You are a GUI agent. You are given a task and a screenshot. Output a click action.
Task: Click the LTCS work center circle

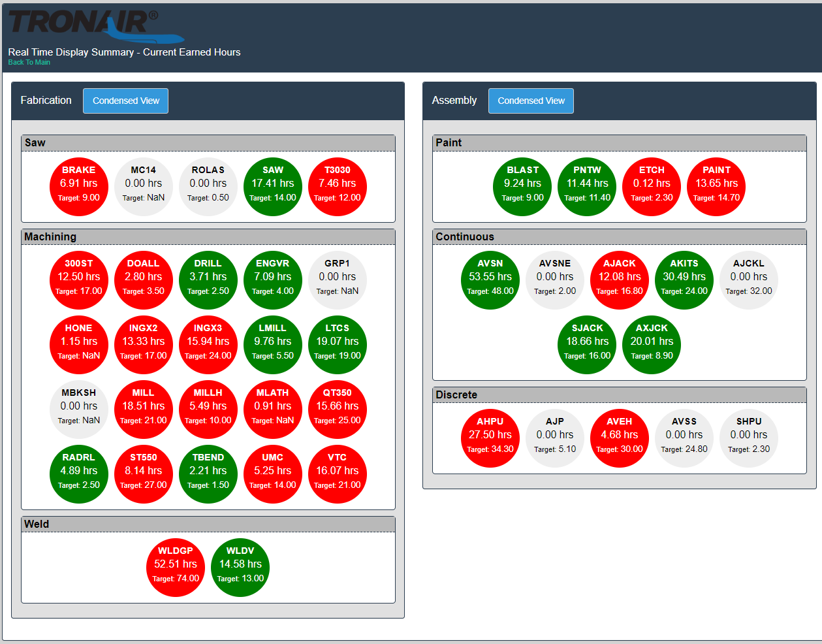click(338, 345)
